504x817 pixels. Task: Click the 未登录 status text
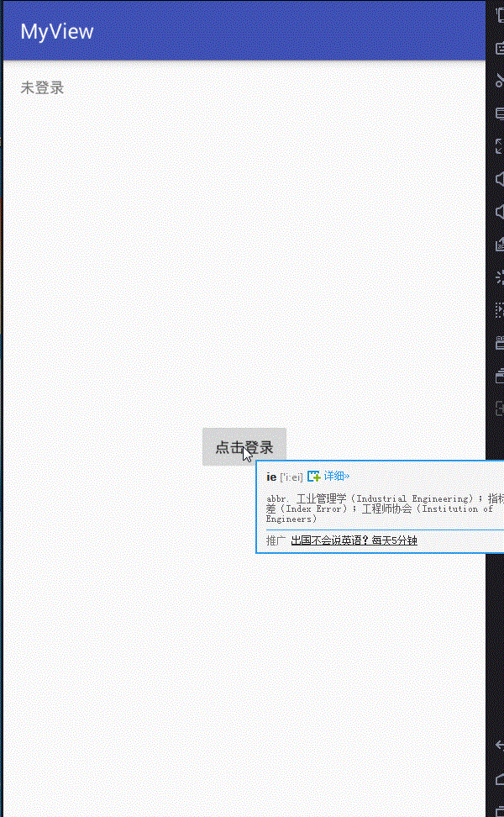[x=42, y=87]
